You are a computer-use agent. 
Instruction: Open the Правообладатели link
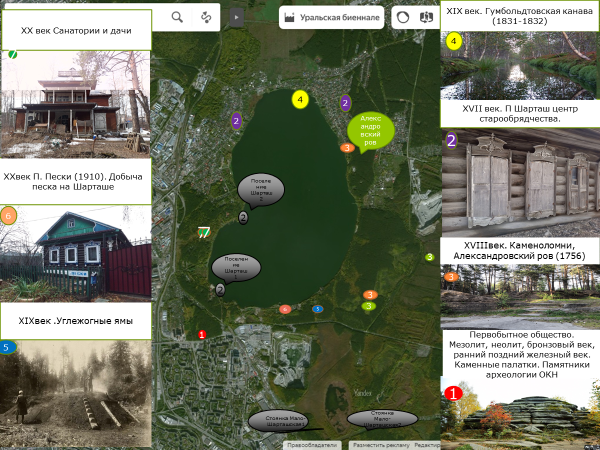coord(312,445)
